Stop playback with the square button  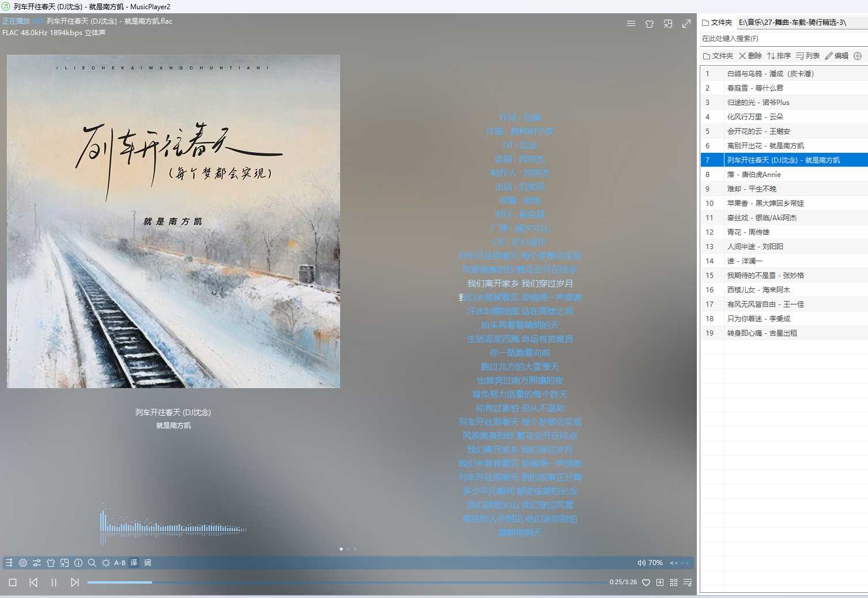pyautogui.click(x=13, y=582)
